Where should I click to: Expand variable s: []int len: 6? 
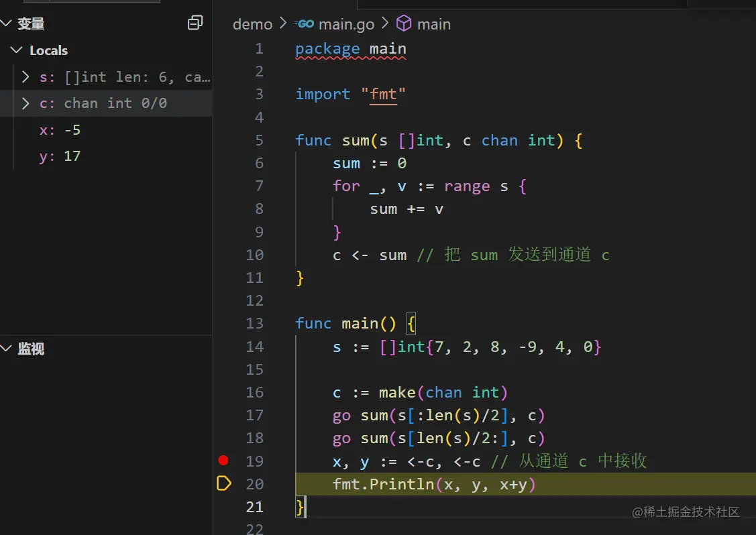point(25,76)
